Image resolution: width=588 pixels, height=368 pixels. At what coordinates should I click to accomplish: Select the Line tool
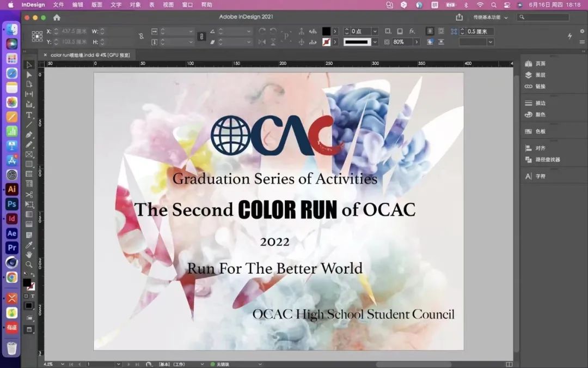point(29,125)
